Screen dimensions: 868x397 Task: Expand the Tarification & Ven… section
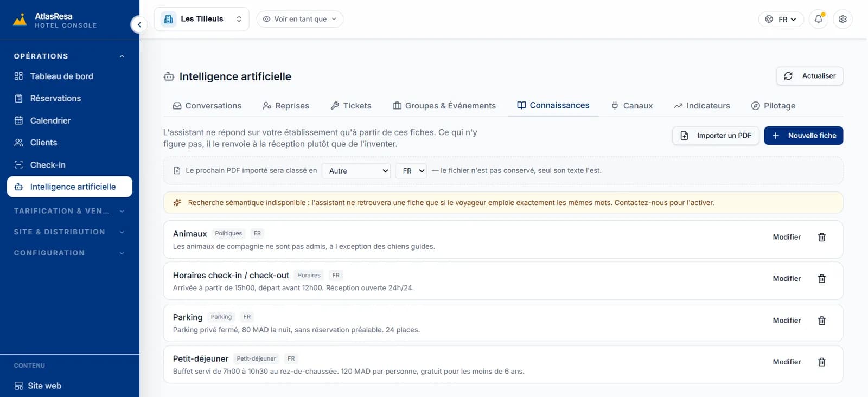69,211
